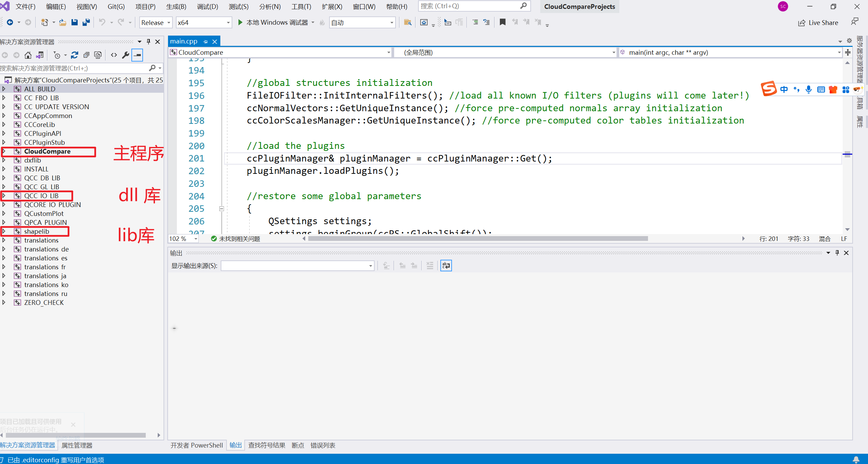Screen dimensions: 868x464
Task: Switch between solution and folder views
Action: coord(40,55)
